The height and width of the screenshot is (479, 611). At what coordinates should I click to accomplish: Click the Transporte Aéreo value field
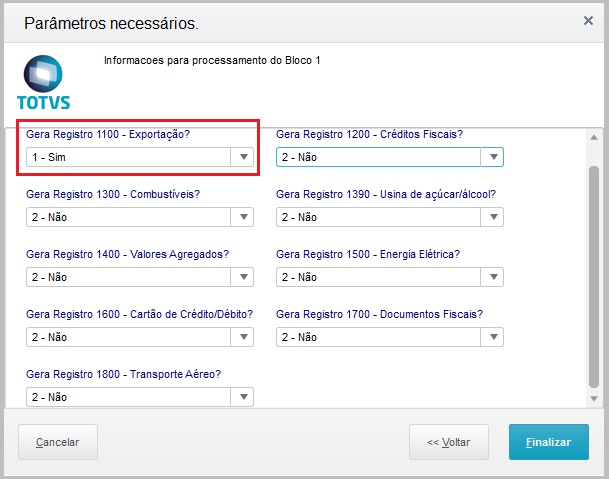click(130, 397)
